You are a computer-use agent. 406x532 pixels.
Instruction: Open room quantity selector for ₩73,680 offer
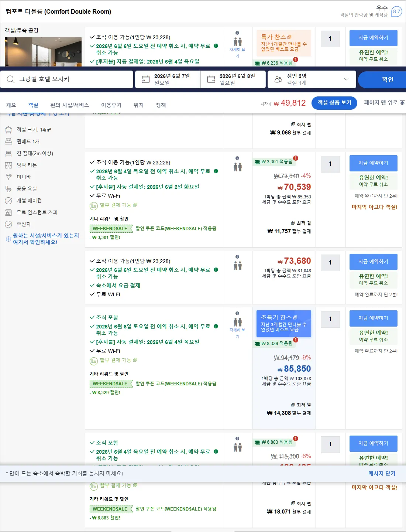tap(330, 262)
